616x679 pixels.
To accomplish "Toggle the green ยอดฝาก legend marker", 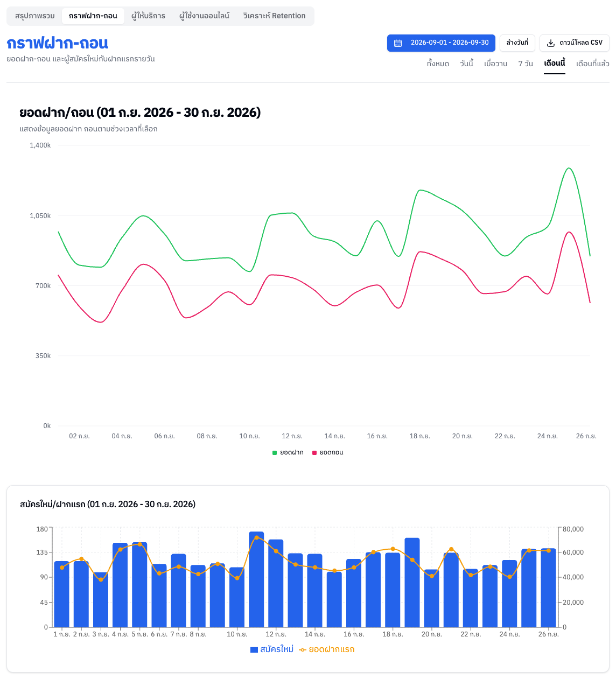I will pos(275,453).
